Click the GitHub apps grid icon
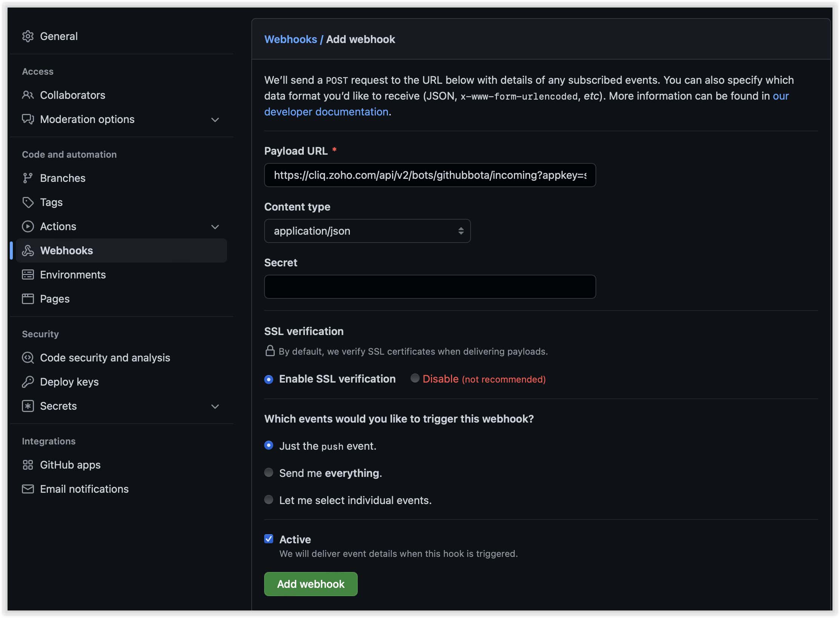 click(x=28, y=465)
